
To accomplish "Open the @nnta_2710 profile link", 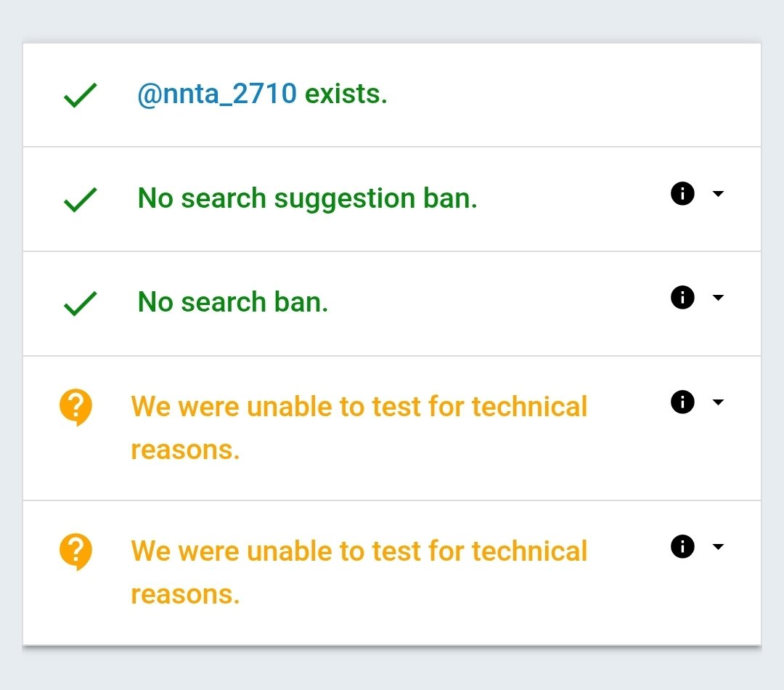I will point(217,94).
